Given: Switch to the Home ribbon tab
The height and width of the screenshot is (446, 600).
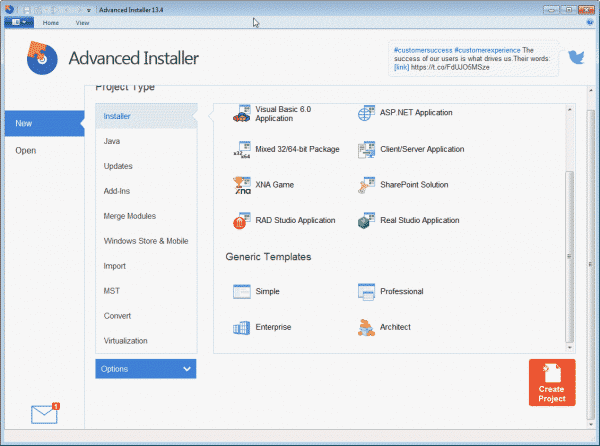Looking at the screenshot, I should 52,22.
